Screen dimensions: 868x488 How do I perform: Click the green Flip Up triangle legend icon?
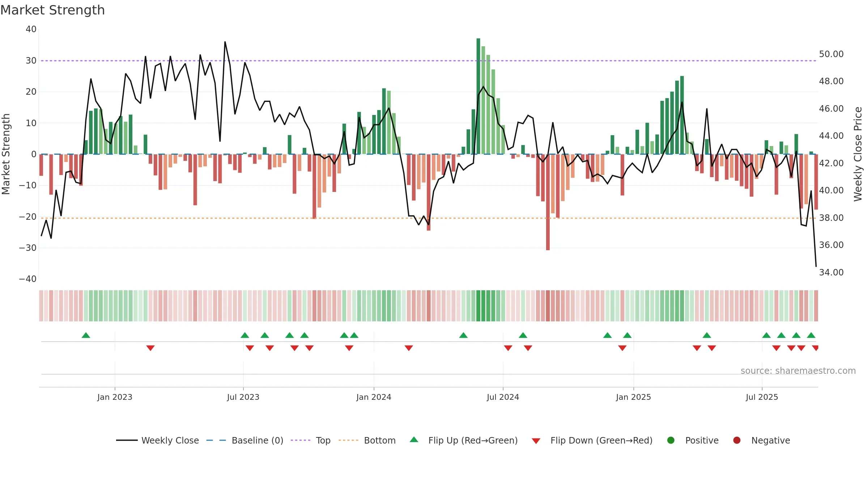click(414, 440)
